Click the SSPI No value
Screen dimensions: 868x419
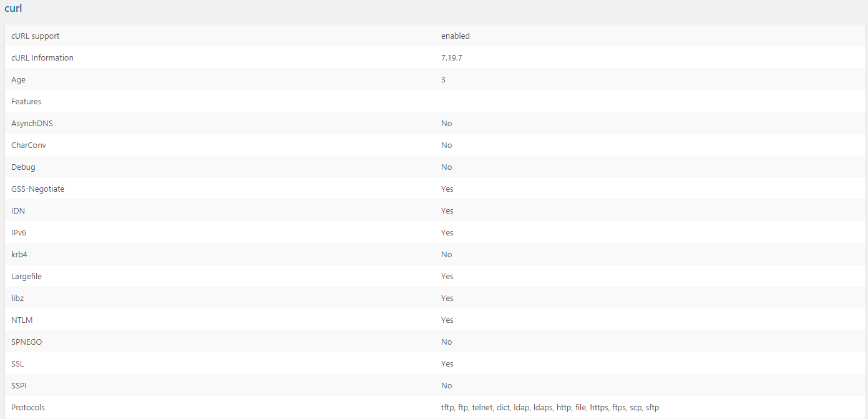pos(447,386)
